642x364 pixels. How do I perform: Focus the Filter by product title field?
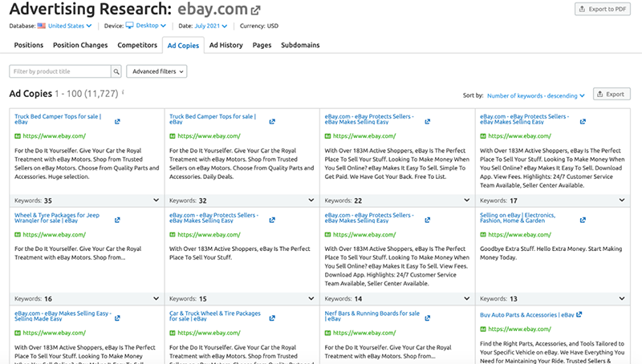[59, 71]
